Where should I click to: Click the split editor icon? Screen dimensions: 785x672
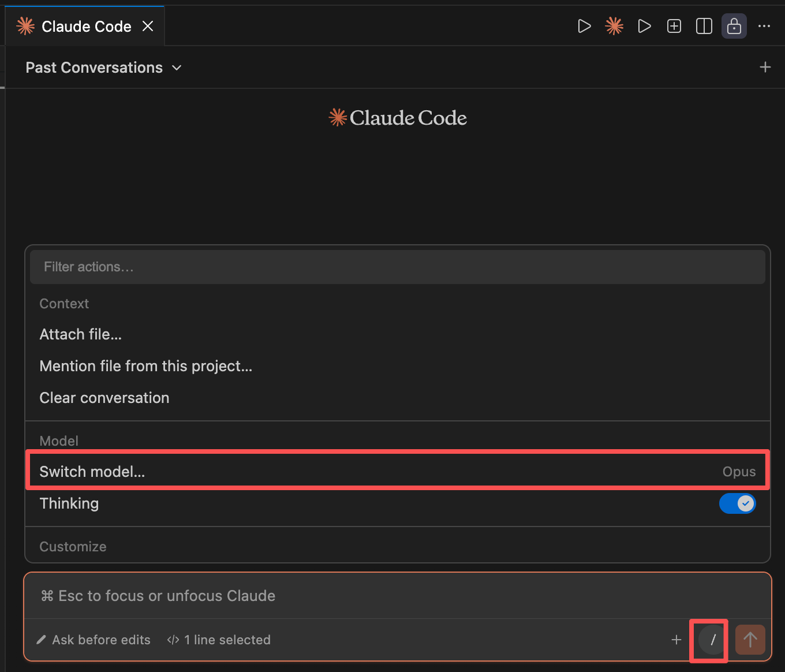point(704,25)
